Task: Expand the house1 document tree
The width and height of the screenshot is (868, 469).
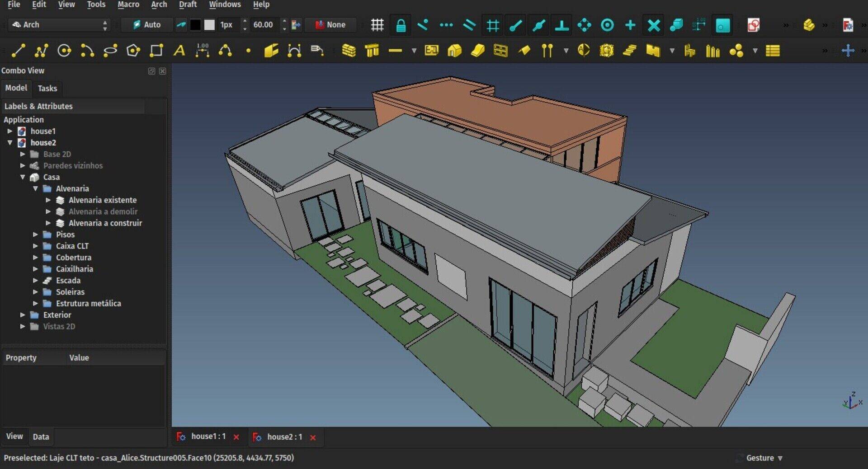Action: pyautogui.click(x=10, y=131)
